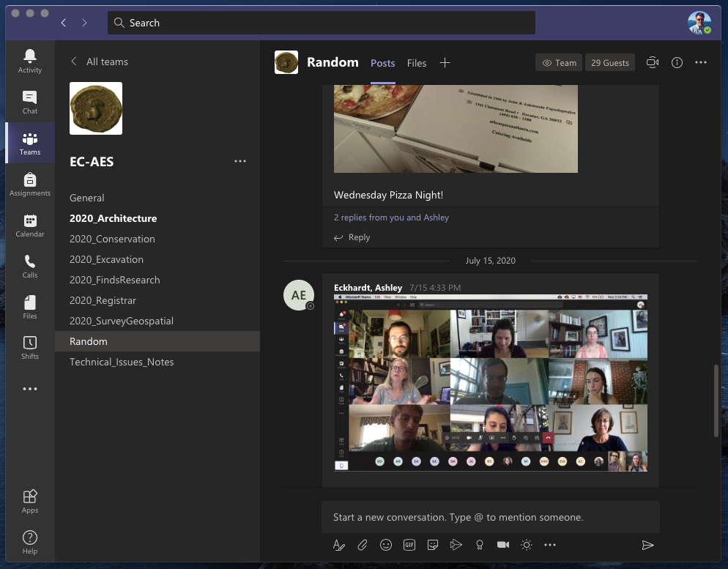
Task: Toggle the channel info pane icon
Action: click(677, 63)
